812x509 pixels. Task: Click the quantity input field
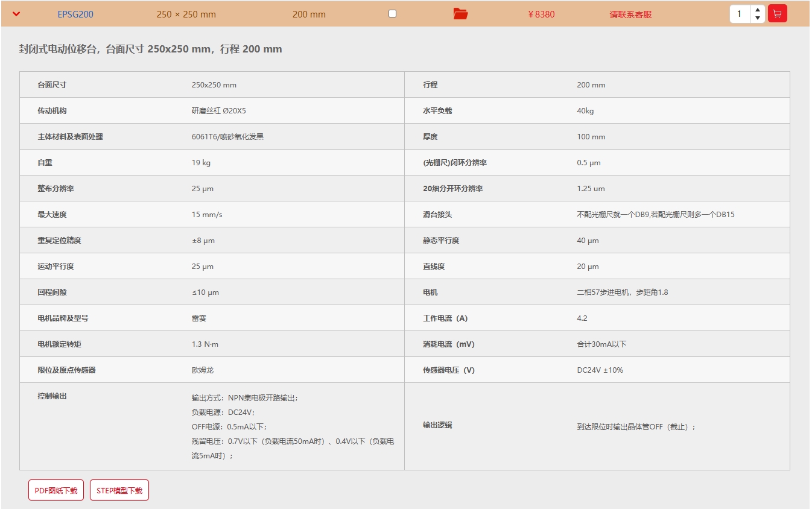(x=740, y=14)
